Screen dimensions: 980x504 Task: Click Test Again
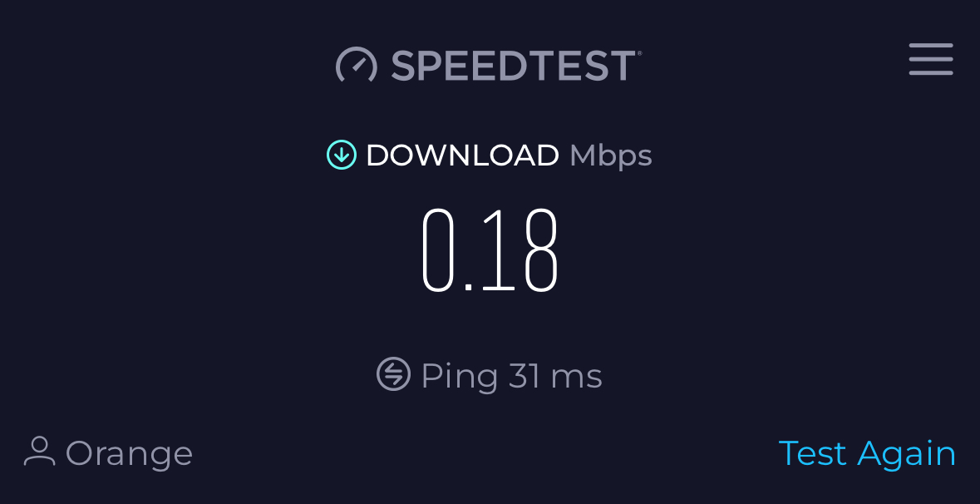867,453
